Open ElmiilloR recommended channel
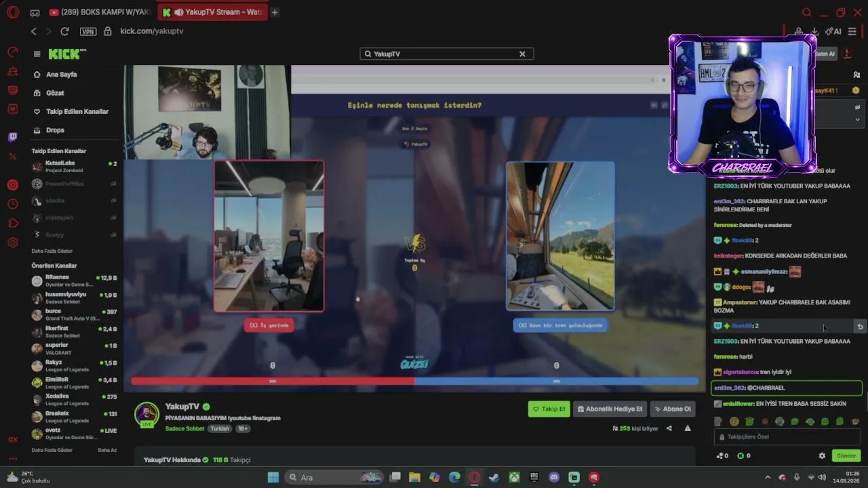Viewport: 868px width, 488px height. click(75, 382)
